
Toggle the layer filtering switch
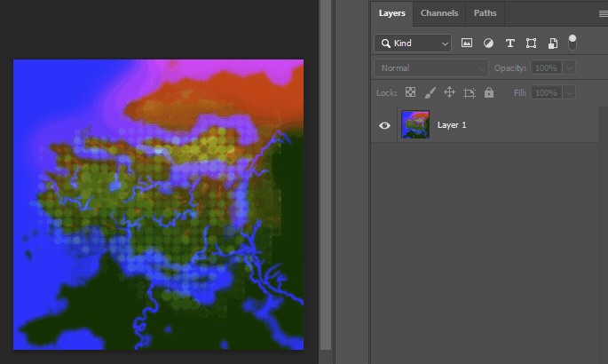[x=572, y=43]
